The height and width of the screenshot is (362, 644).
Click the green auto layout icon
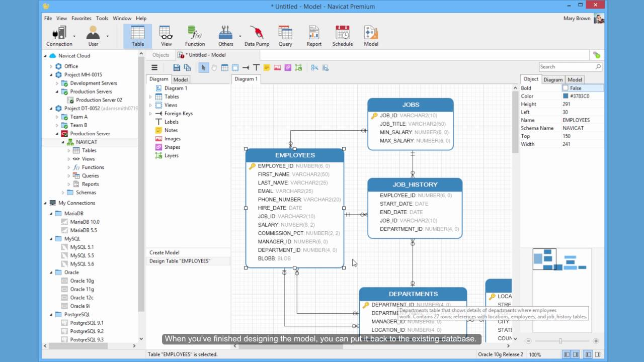click(x=298, y=67)
